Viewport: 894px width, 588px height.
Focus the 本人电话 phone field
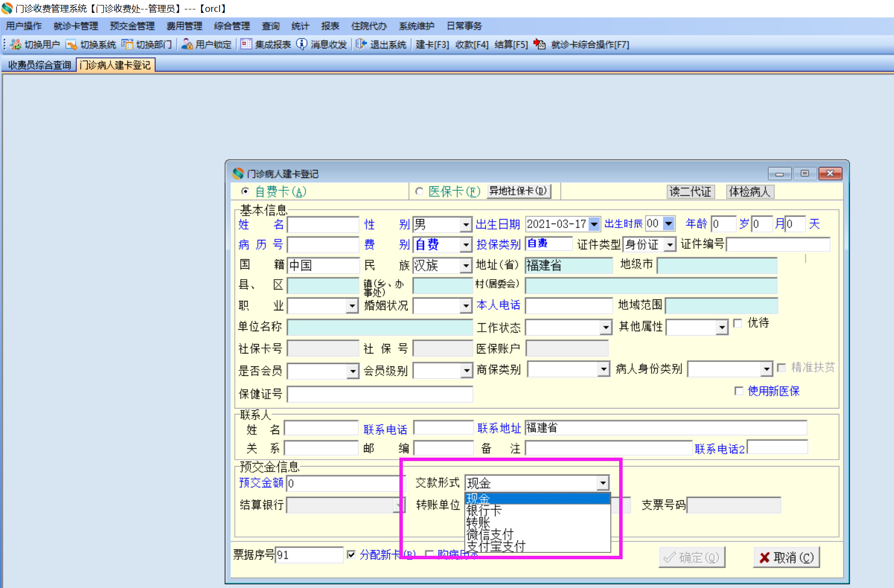point(569,305)
